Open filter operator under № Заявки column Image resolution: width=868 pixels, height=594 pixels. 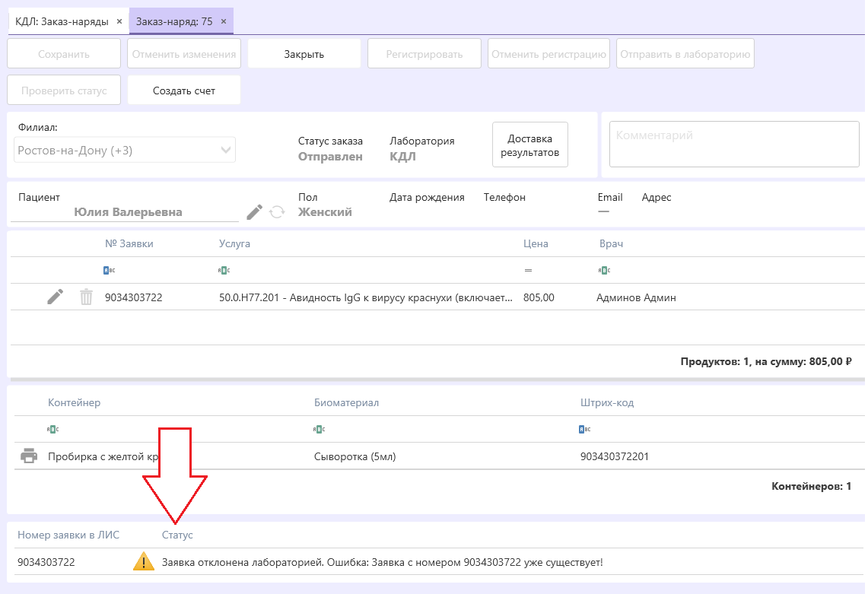(110, 270)
